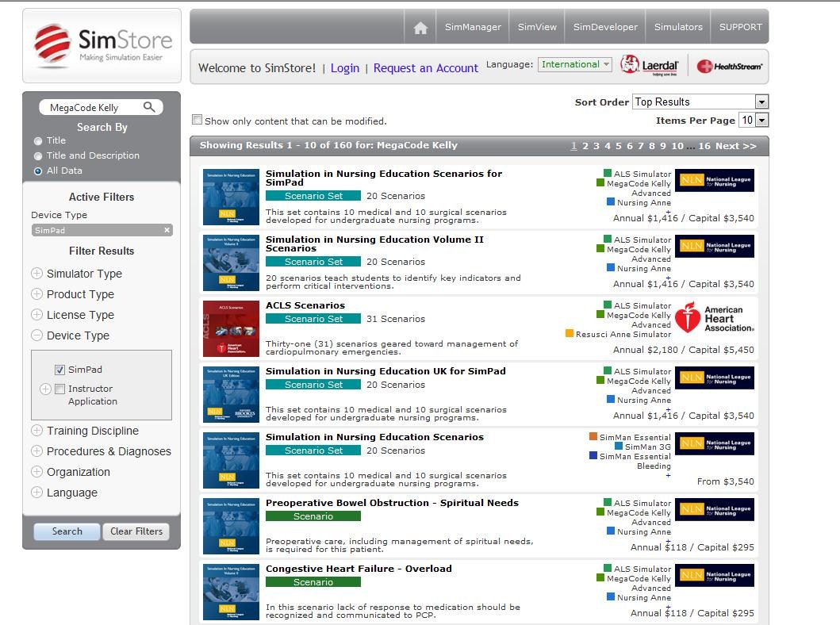The width and height of the screenshot is (840, 625).
Task: Click NLN logo on Congestive Heart Failure row
Action: coord(715,575)
